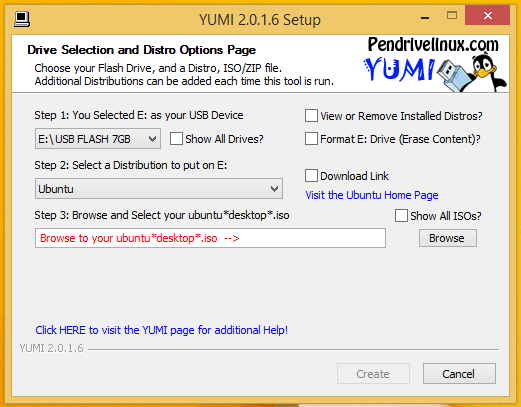Image resolution: width=521 pixels, height=407 pixels.
Task: Click the disabled Create button
Action: (x=373, y=374)
